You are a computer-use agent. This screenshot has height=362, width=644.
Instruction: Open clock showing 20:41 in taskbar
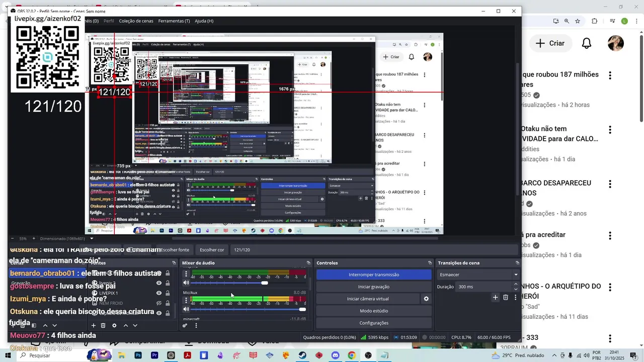click(614, 355)
